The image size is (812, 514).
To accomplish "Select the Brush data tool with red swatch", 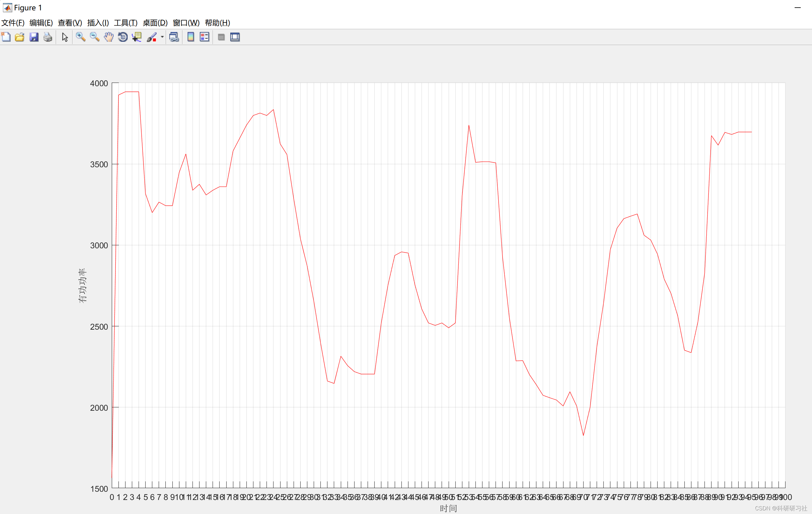I will (x=151, y=37).
